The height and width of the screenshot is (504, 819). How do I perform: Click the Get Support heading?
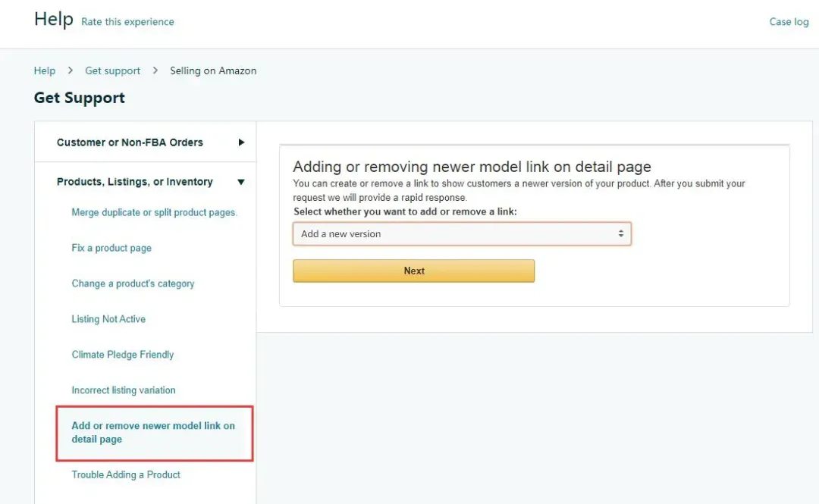[80, 98]
